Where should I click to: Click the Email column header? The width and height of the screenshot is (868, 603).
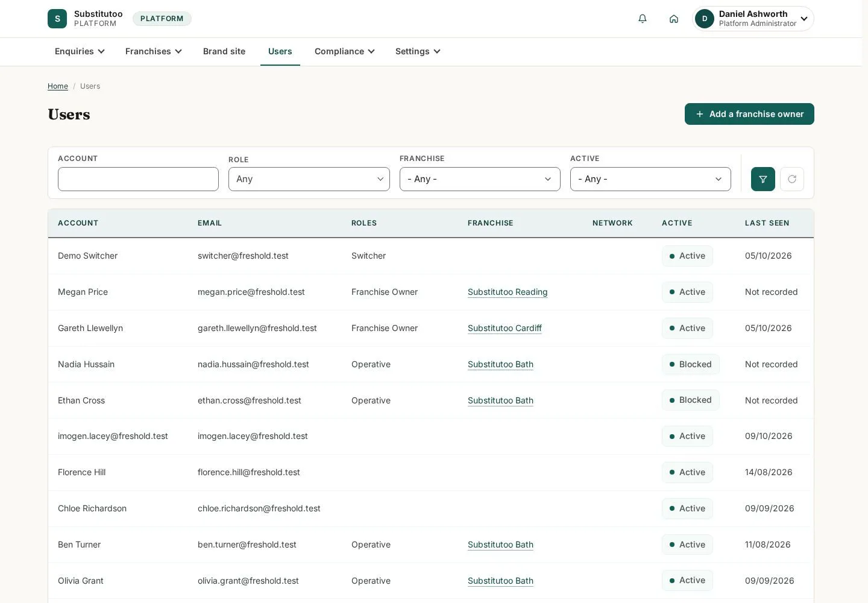click(210, 223)
